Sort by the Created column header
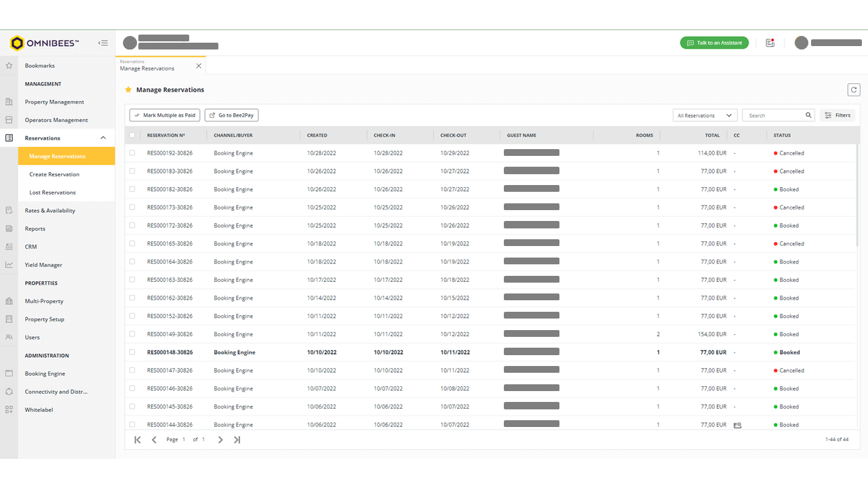 pos(317,135)
